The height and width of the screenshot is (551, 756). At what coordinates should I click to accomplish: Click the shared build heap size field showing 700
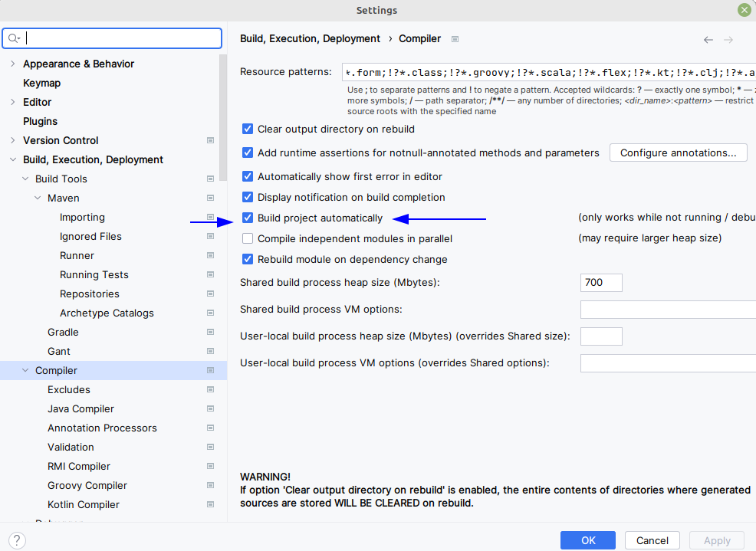coord(601,282)
